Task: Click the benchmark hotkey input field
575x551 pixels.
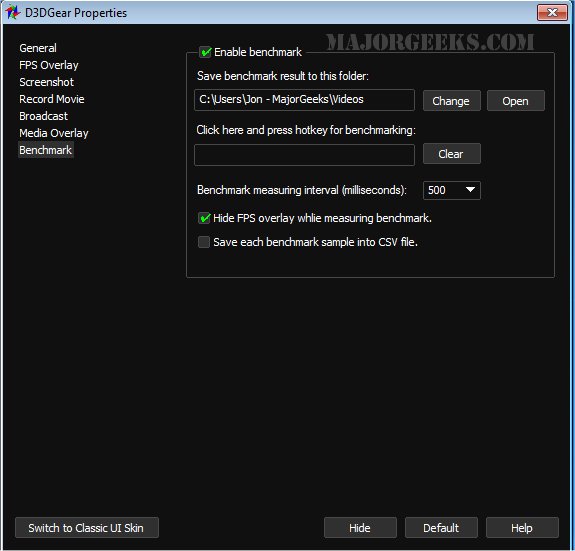Action: pyautogui.click(x=304, y=155)
